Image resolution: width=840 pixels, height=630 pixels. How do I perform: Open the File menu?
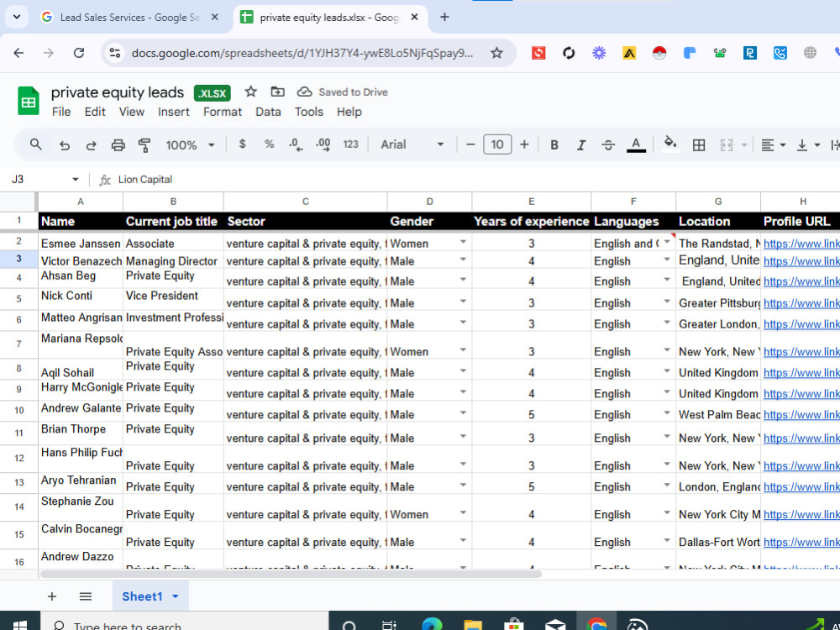(61, 112)
